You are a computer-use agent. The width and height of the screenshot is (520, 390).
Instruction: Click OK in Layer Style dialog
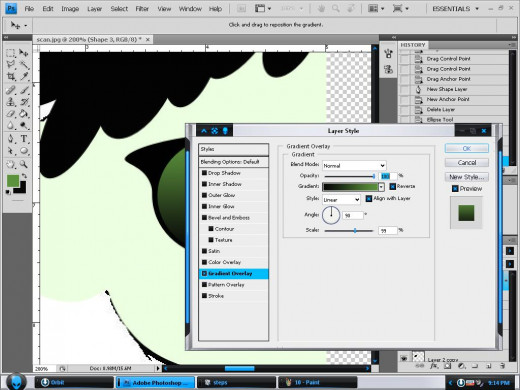click(467, 148)
